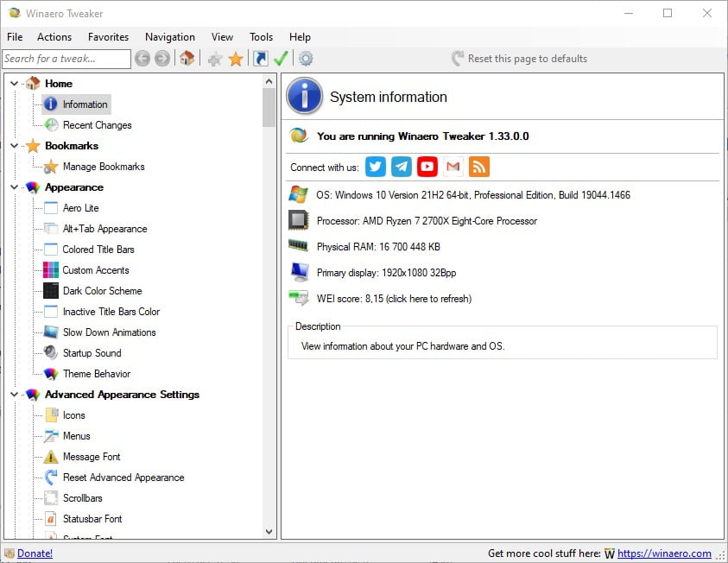This screenshot has height=563, width=728.
Task: Click tree scrollbar up arrow
Action: pyautogui.click(x=269, y=81)
